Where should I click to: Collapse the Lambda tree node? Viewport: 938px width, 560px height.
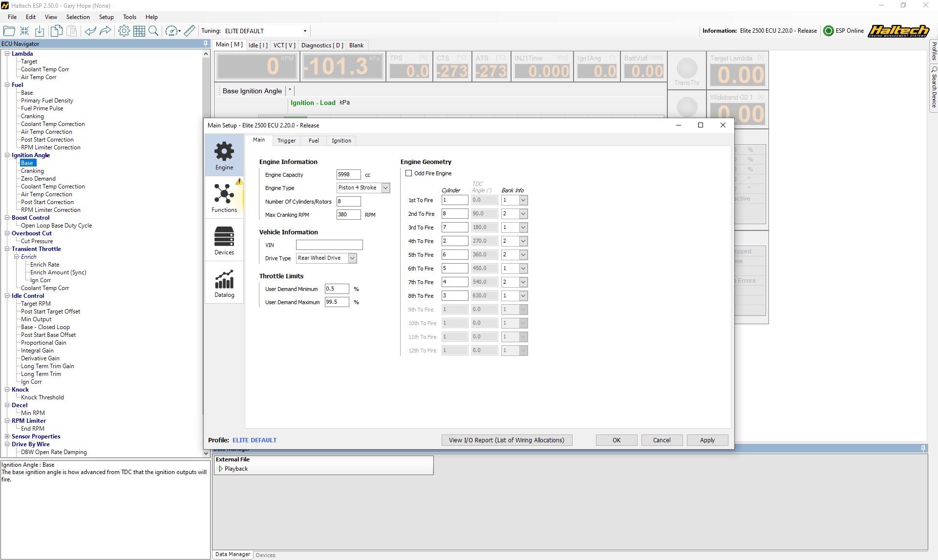click(7, 54)
